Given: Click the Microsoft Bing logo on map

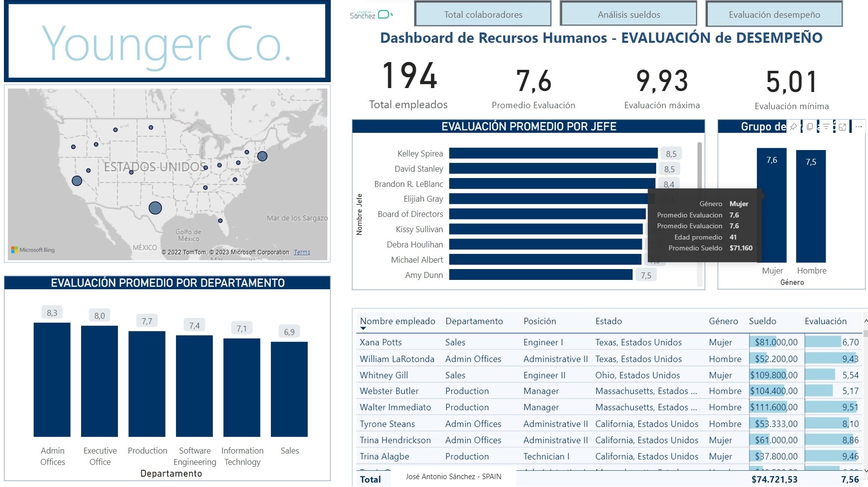Looking at the screenshot, I should [33, 250].
